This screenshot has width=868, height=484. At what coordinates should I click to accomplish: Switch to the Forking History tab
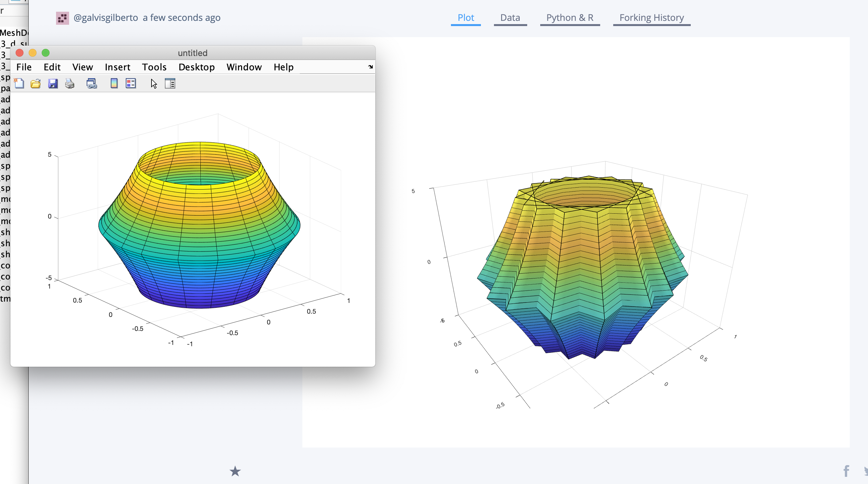pyautogui.click(x=652, y=18)
